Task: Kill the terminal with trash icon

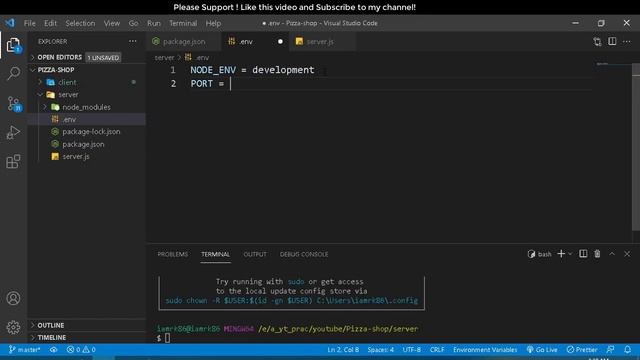Action: (597, 254)
